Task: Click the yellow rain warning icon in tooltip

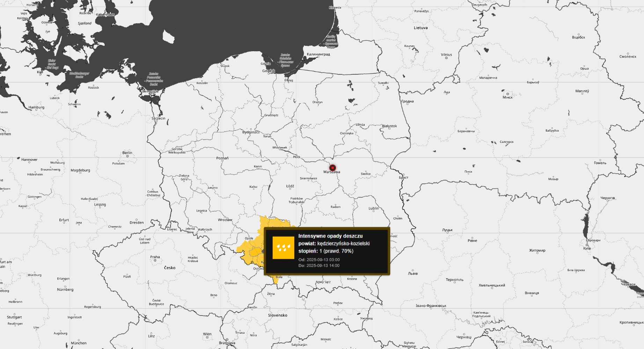Action: tap(283, 248)
